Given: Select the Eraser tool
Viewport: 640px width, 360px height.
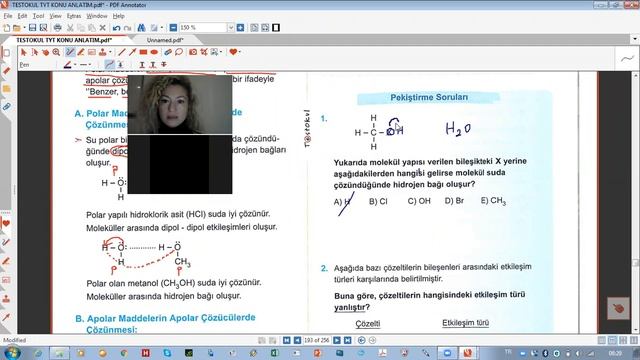Looking at the screenshot, I should click(168, 52).
